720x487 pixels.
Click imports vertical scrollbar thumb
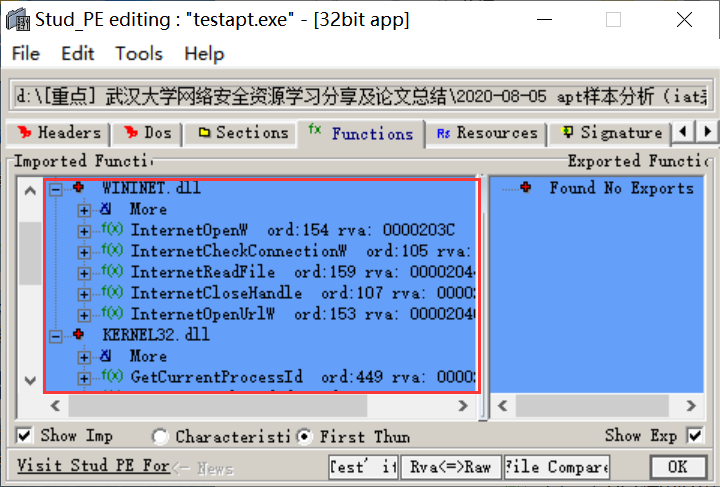coord(30,253)
